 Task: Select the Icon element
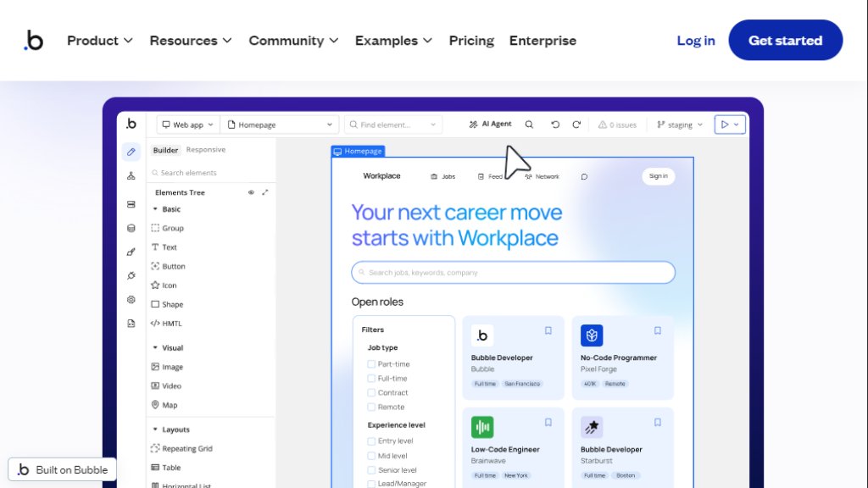coord(164,286)
